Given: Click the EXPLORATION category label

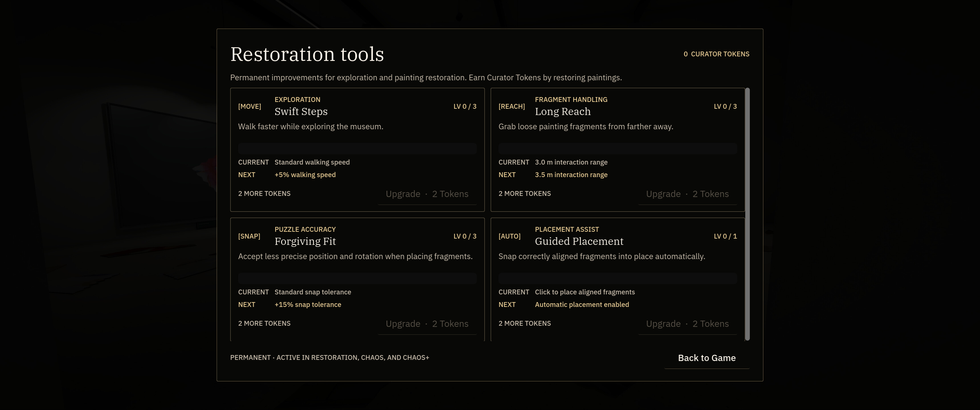Looking at the screenshot, I should tap(297, 100).
